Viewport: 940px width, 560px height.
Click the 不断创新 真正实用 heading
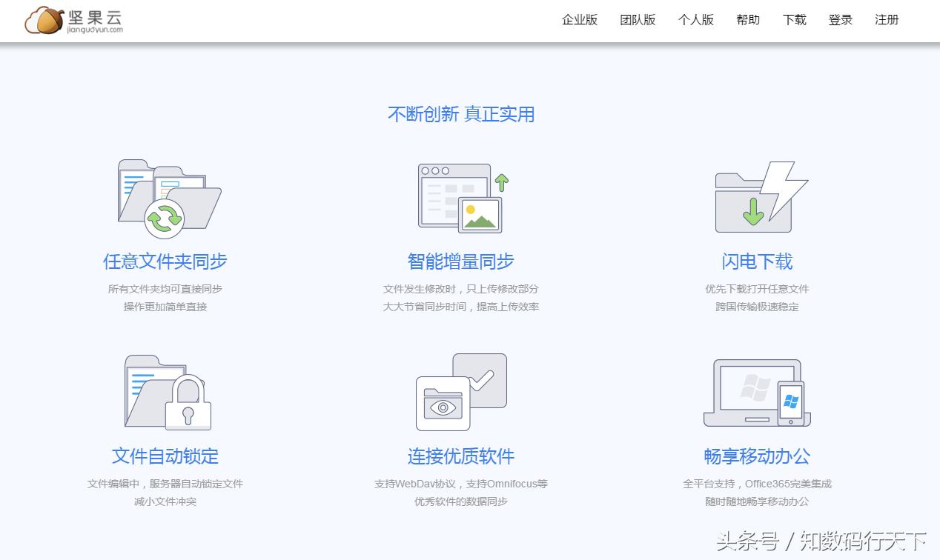coord(460,114)
